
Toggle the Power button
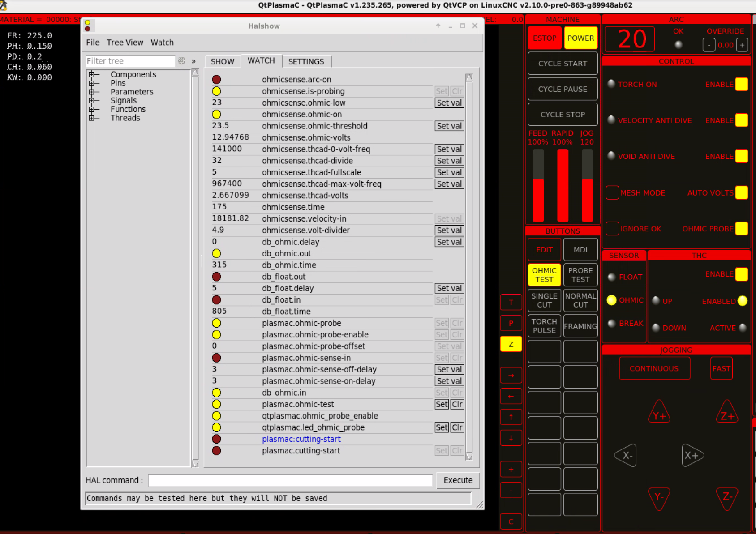pos(580,38)
